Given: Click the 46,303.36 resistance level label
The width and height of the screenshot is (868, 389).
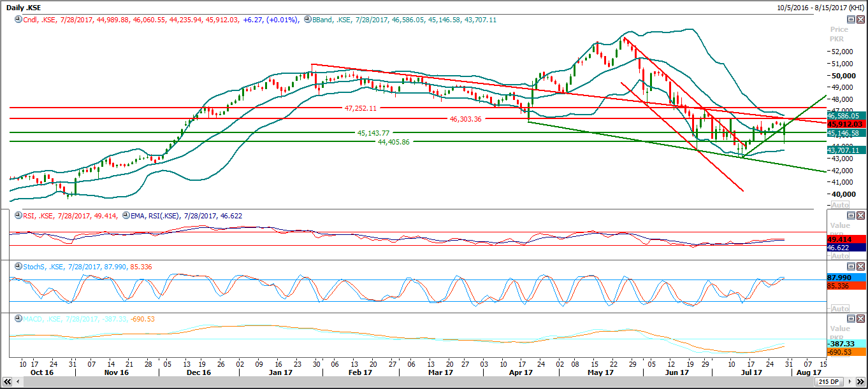Looking at the screenshot, I should (466, 118).
